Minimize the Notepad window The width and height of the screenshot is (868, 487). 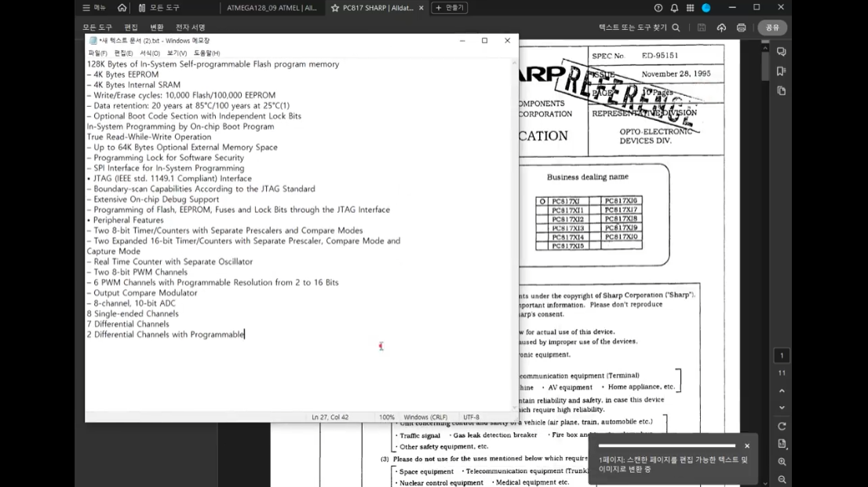(462, 40)
